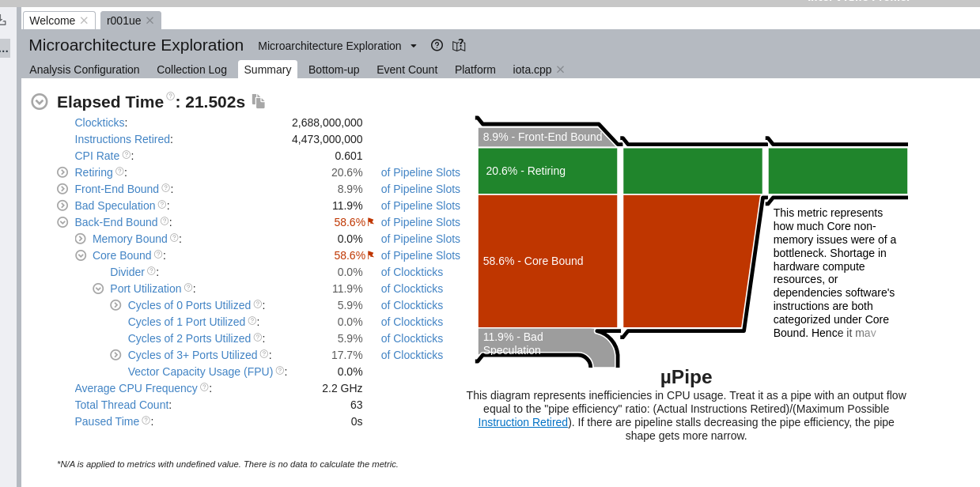Copy Elapsed Time summary to clipboard icon

coord(259,101)
